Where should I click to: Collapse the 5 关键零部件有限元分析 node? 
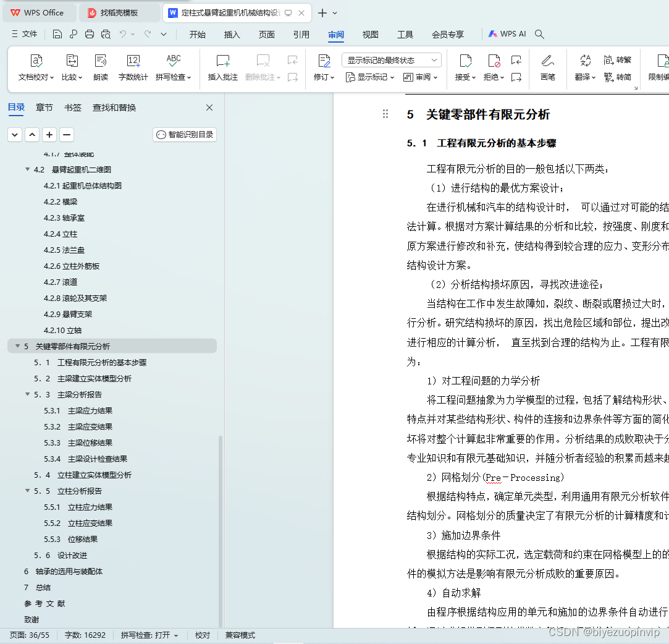[x=17, y=346]
